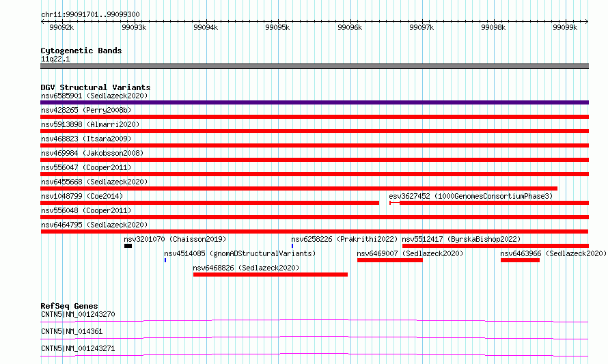Open nsv6258226 (Prakrithi2022) label
The image size is (608, 364).
(344, 239)
